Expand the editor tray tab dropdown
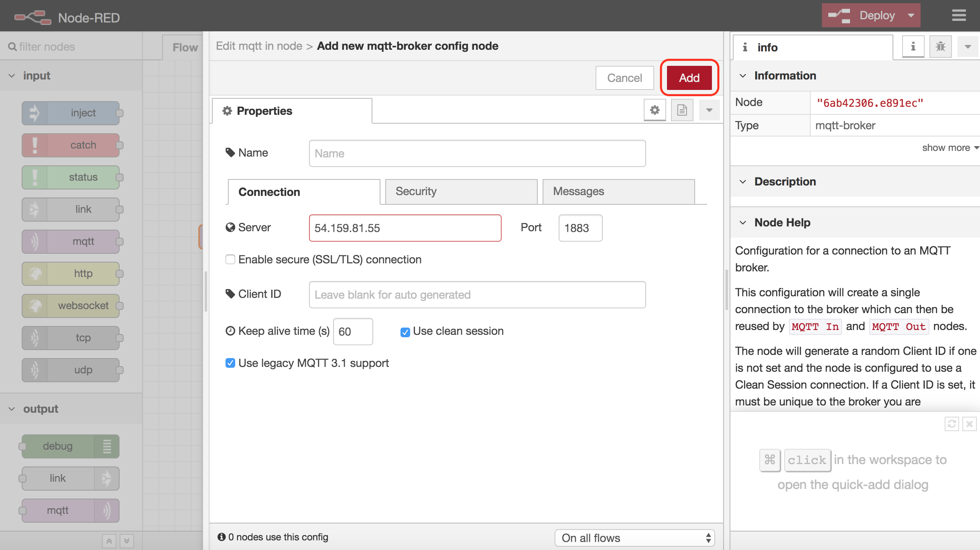 tap(709, 110)
